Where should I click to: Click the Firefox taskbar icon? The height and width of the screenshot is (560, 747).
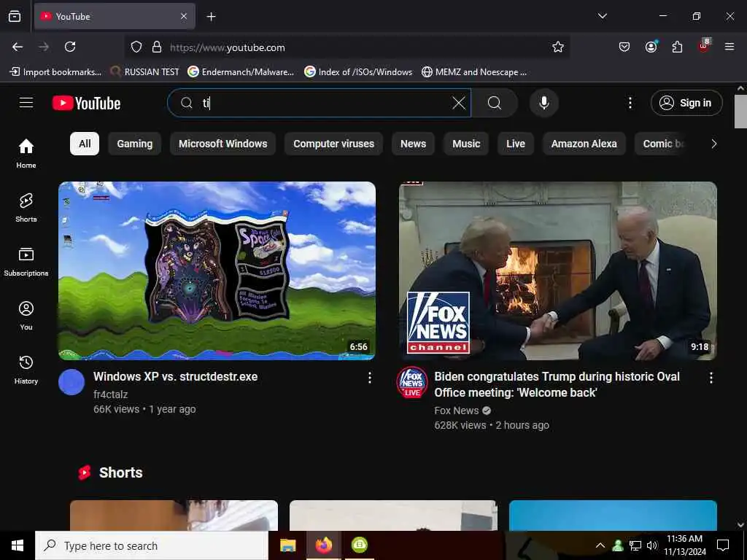323,545
